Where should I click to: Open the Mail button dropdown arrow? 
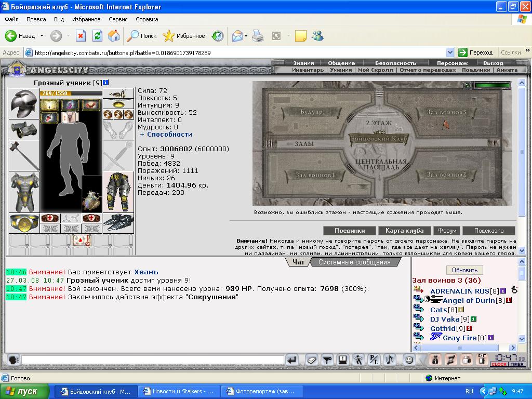246,36
